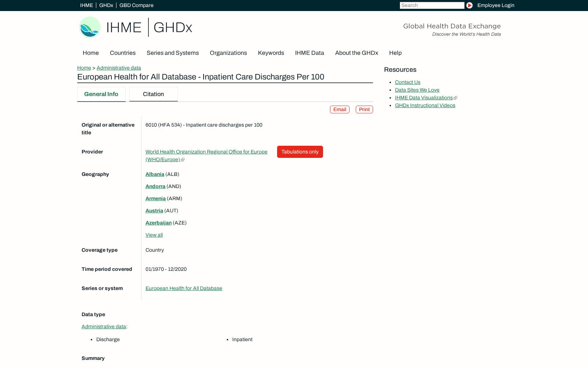Click the Print button
The image size is (588, 368).
click(364, 109)
